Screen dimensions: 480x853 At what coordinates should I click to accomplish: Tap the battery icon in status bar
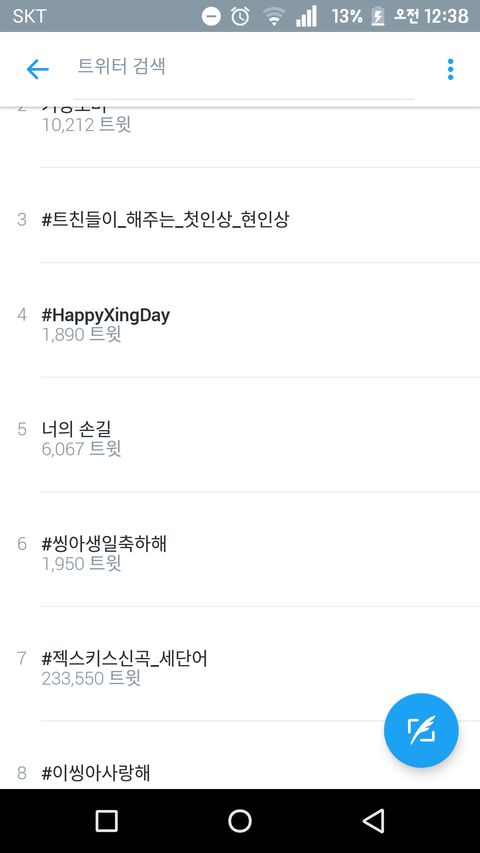tap(377, 16)
